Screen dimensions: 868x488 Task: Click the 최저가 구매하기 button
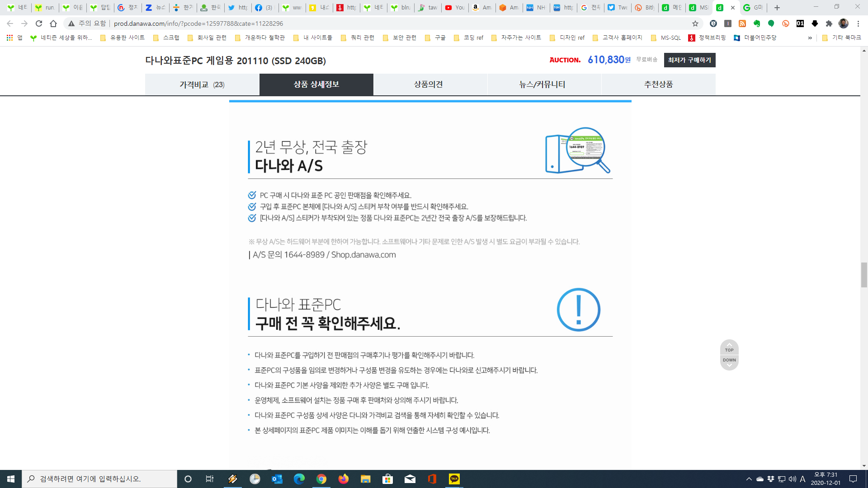[689, 60]
